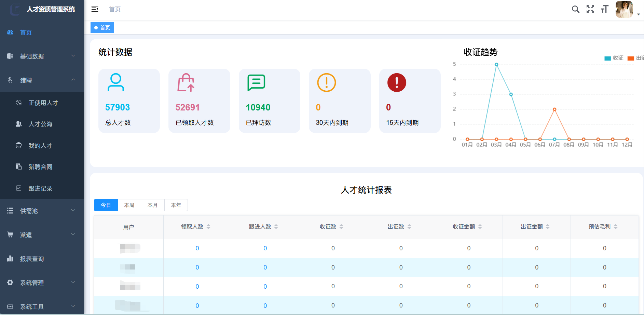Toggle the sidebar collapse hamburger icon
This screenshot has width=644, height=315.
[x=95, y=9]
